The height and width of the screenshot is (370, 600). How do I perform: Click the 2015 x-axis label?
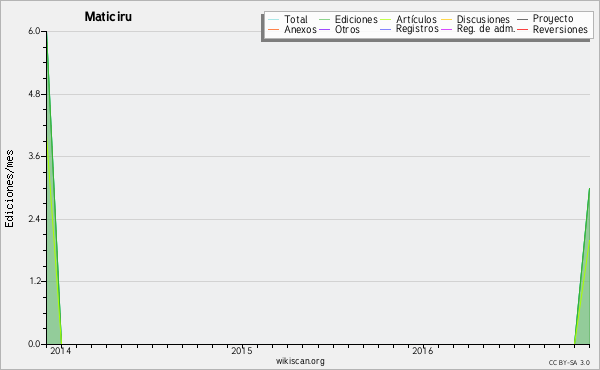[242, 350]
